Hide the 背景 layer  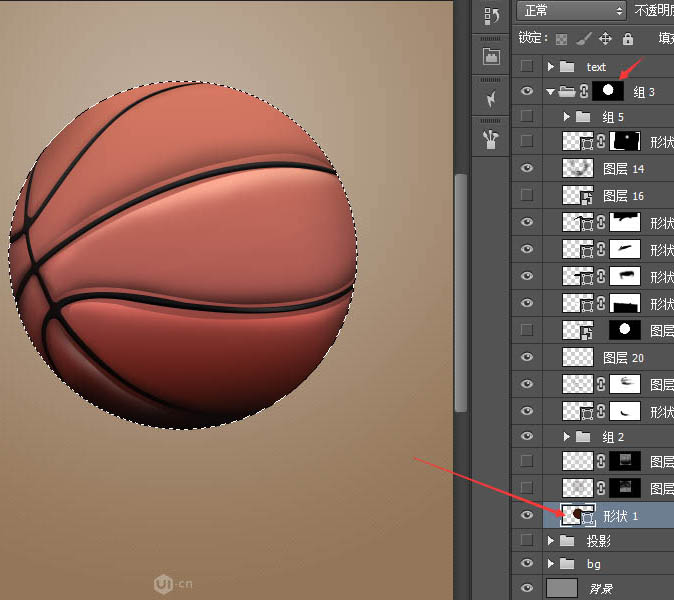[527, 588]
